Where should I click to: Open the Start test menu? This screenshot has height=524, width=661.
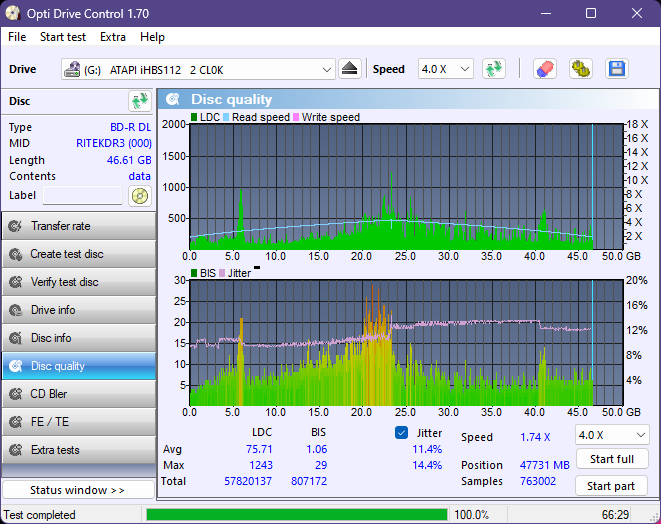click(x=63, y=37)
